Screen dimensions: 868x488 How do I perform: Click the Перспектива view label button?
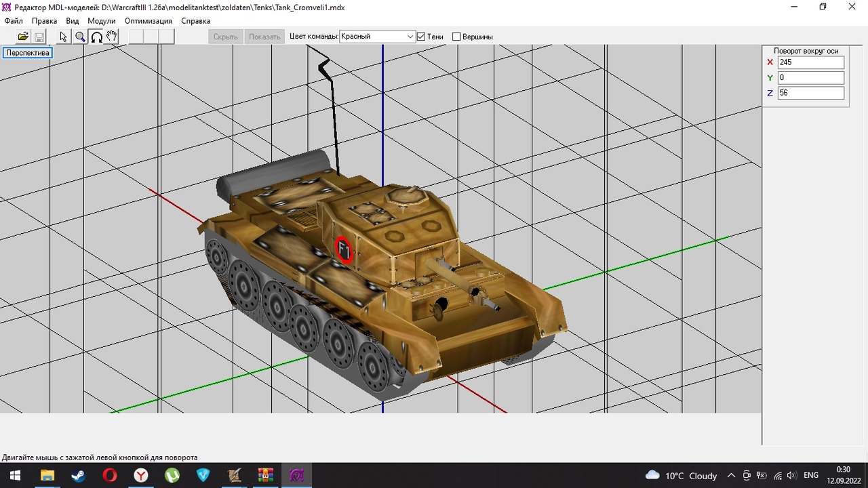click(x=28, y=53)
